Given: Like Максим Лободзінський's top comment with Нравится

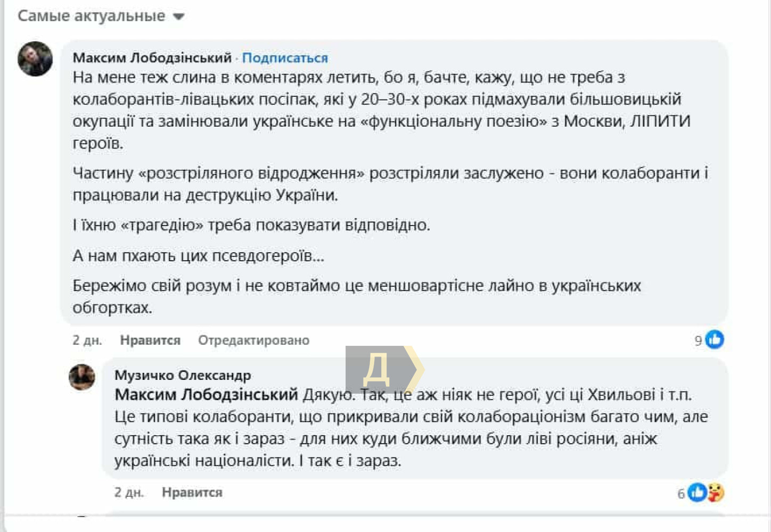Looking at the screenshot, I should click(x=150, y=340).
